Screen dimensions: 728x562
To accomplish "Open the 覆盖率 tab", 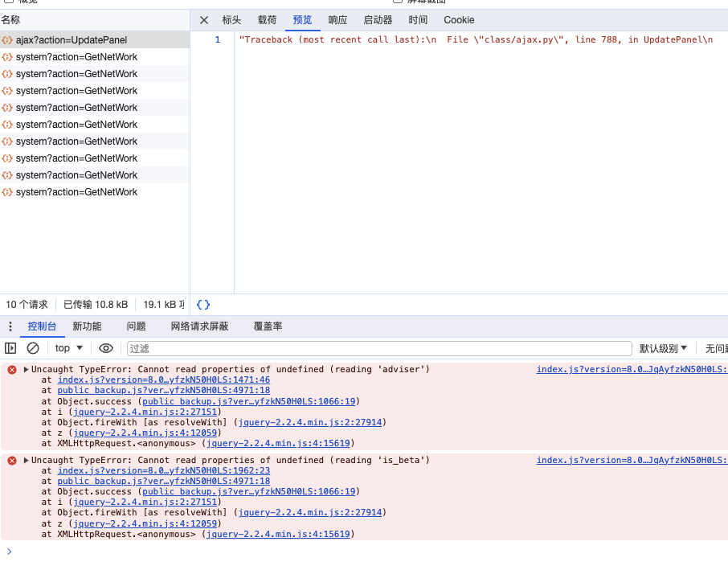I will pos(268,326).
